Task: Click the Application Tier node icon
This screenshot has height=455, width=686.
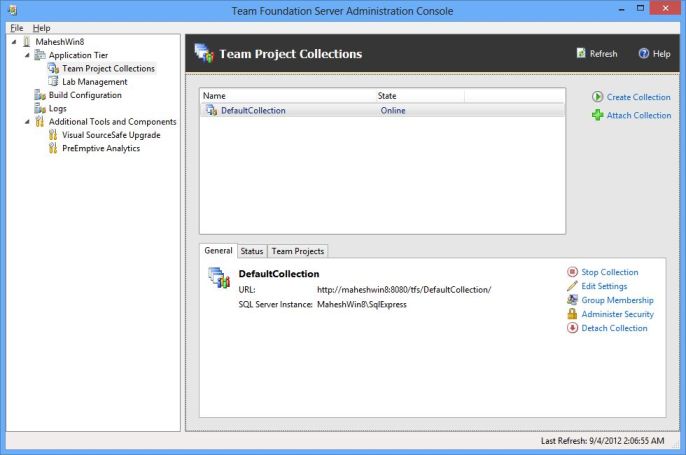Action: 40,55
